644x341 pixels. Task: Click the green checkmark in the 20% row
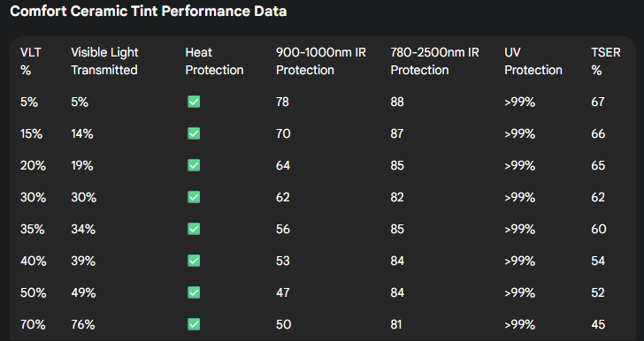(194, 165)
